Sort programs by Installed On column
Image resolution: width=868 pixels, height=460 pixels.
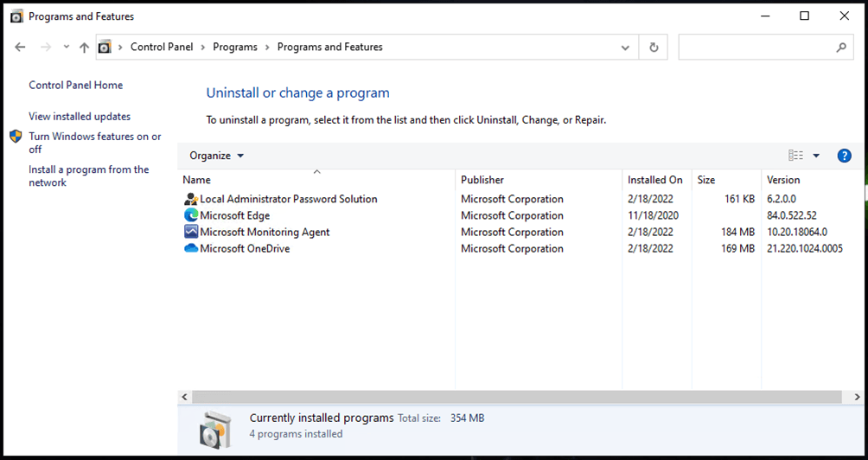coord(656,180)
